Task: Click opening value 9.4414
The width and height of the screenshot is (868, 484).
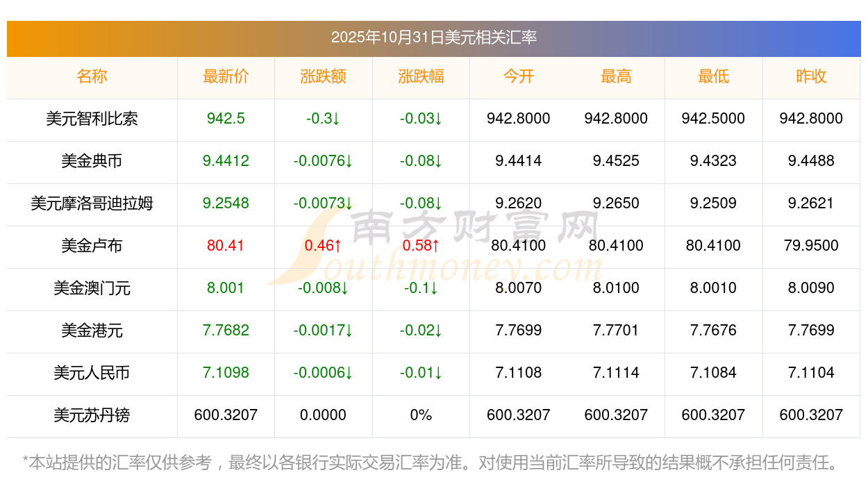Action: (x=519, y=161)
